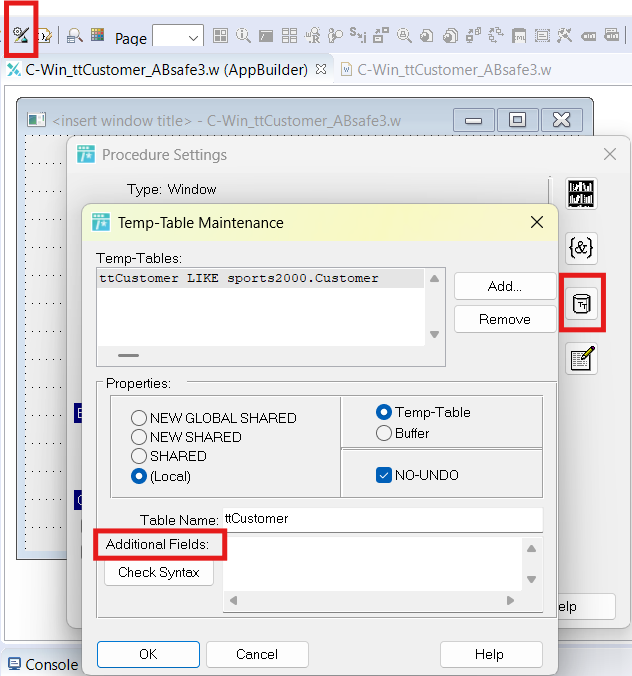Select ttCustomer LIKE sports2000.Customer entry
This screenshot has width=632, height=676.
[x=260, y=279]
